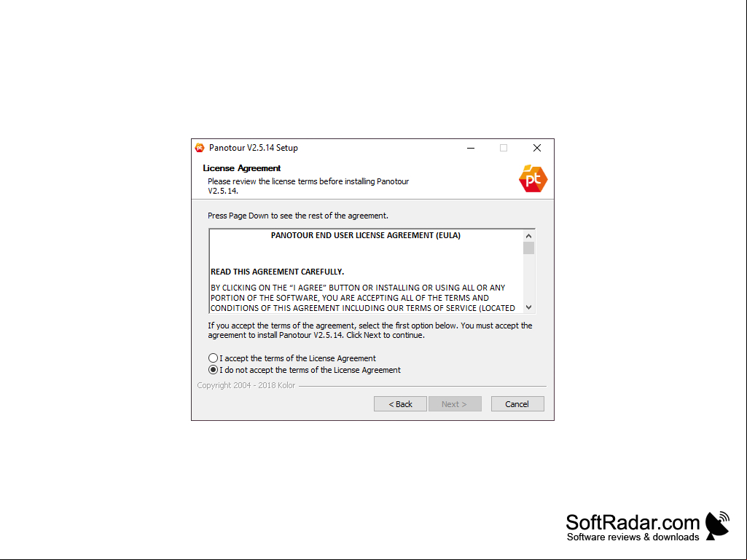
Task: Click the EULA scroll up arrow
Action: (x=528, y=236)
